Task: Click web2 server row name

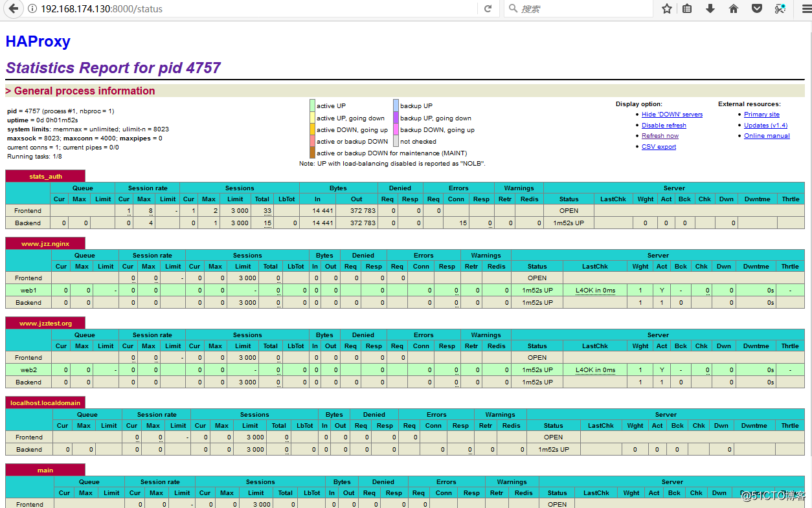Action: 28,370
